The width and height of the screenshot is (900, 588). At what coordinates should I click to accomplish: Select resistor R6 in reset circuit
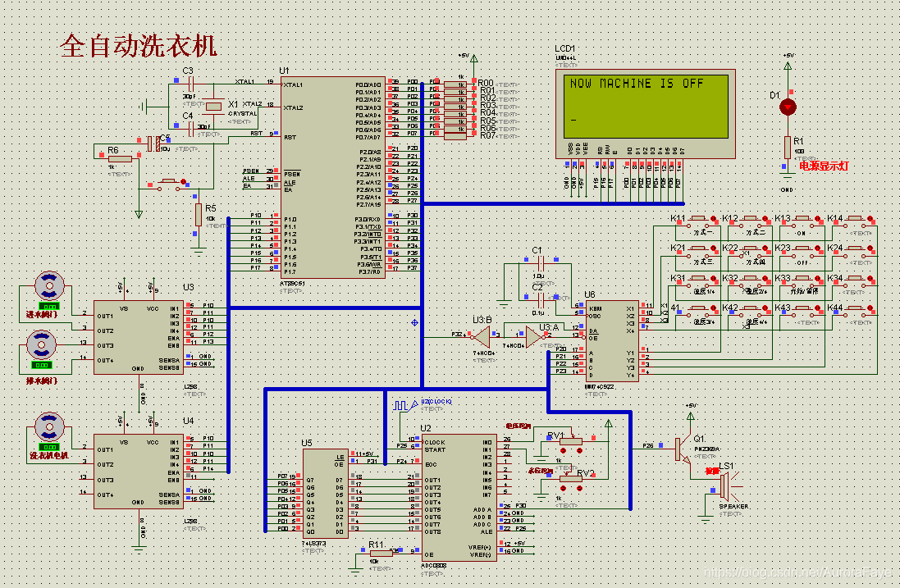[120, 159]
